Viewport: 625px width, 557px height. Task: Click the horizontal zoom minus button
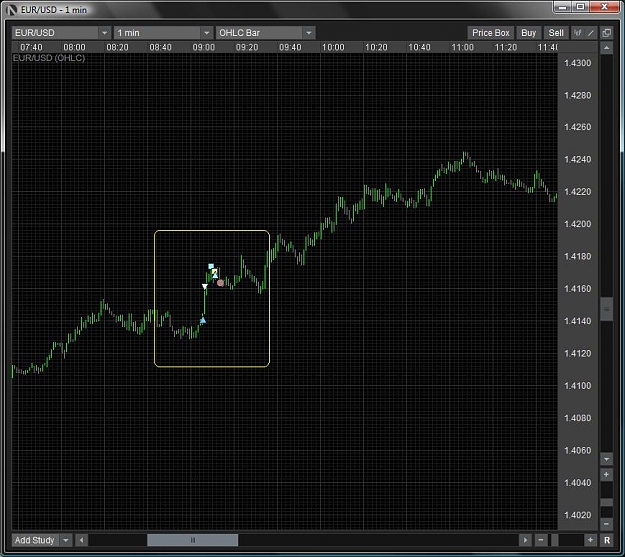[x=541, y=540]
